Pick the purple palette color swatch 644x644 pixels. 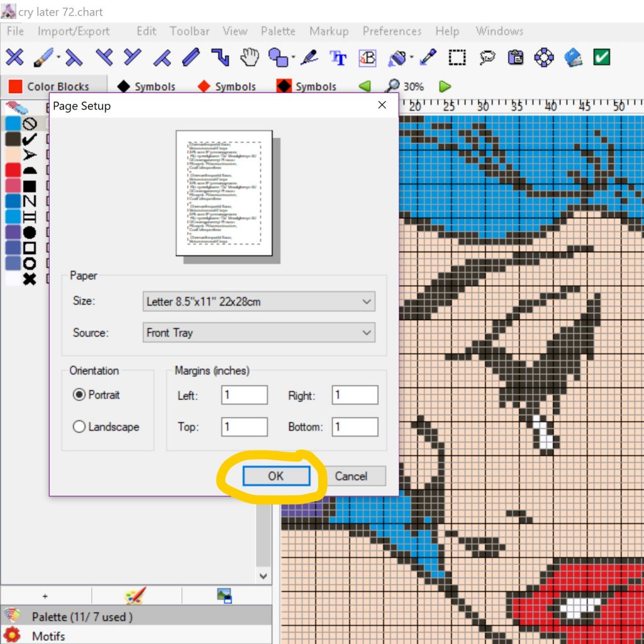(x=13, y=232)
